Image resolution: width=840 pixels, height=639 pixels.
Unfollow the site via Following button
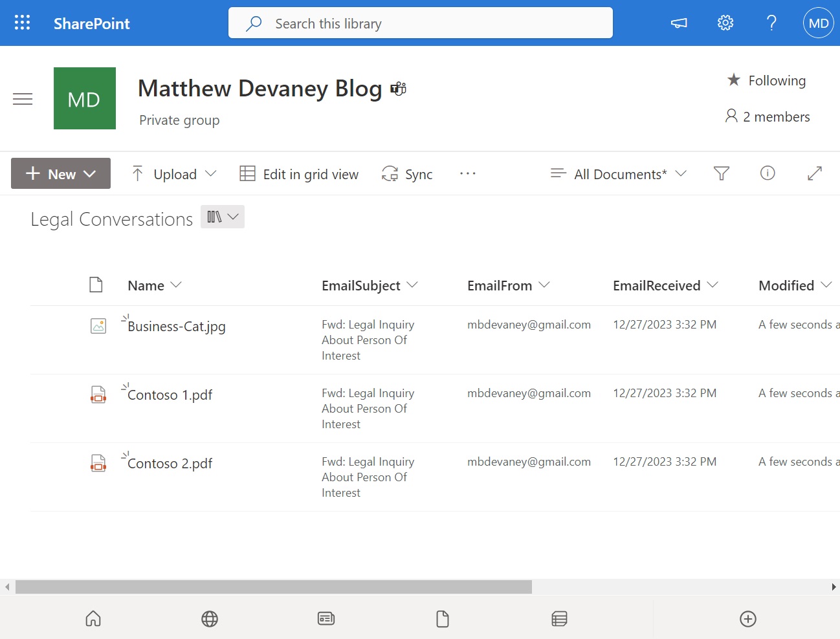766,80
